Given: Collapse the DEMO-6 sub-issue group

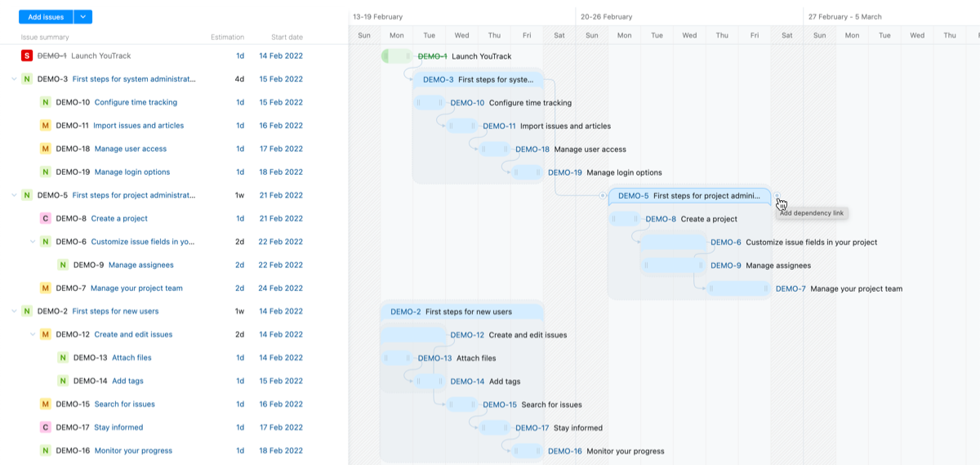Looking at the screenshot, I should point(33,242).
